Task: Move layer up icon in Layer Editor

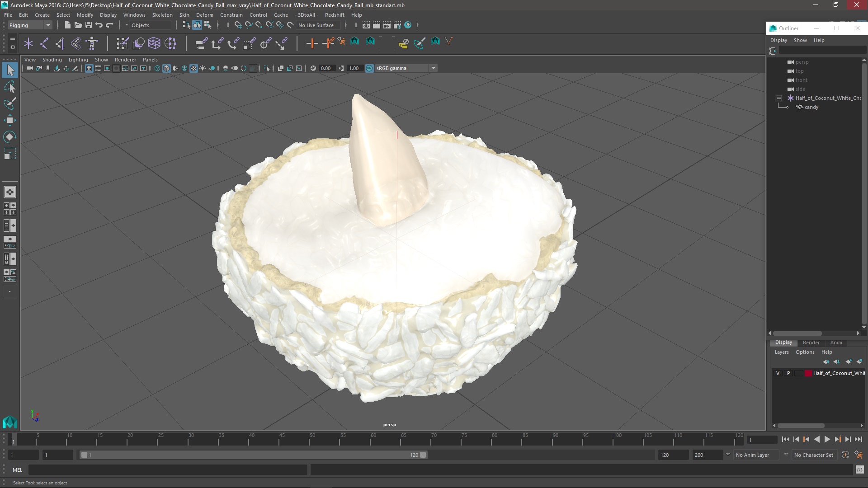Action: [826, 361]
